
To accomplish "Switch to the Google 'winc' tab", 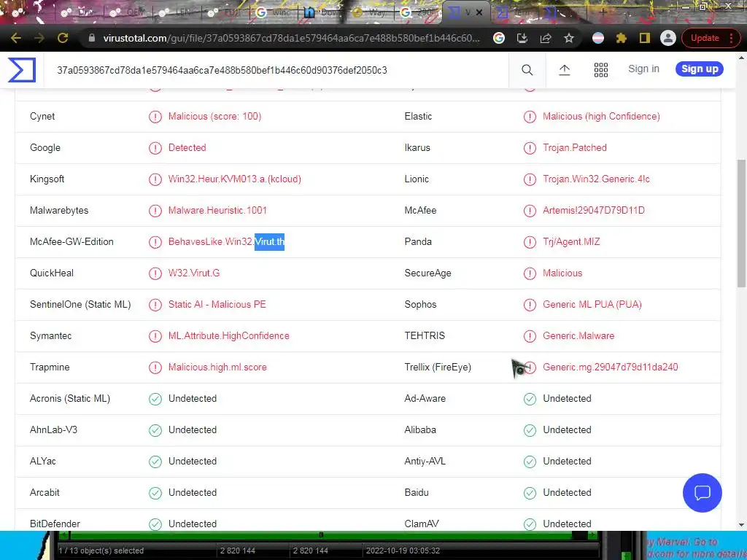I will pyautogui.click(x=273, y=13).
